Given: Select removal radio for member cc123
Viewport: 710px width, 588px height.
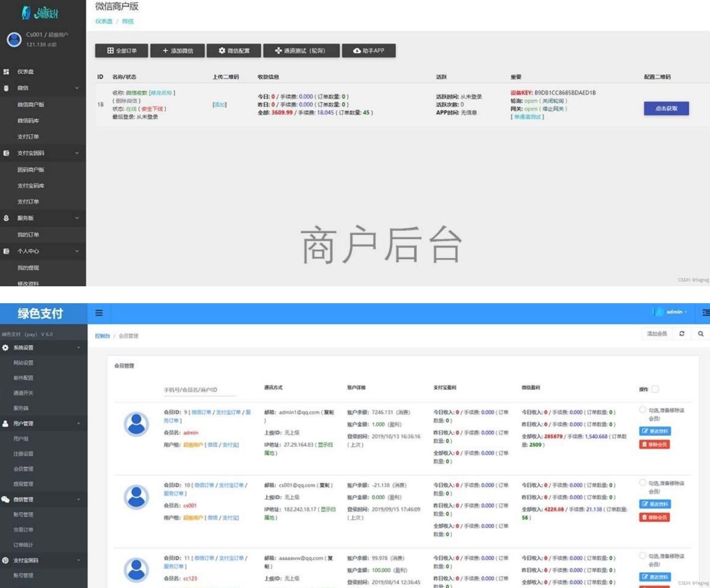Looking at the screenshot, I should [642, 556].
